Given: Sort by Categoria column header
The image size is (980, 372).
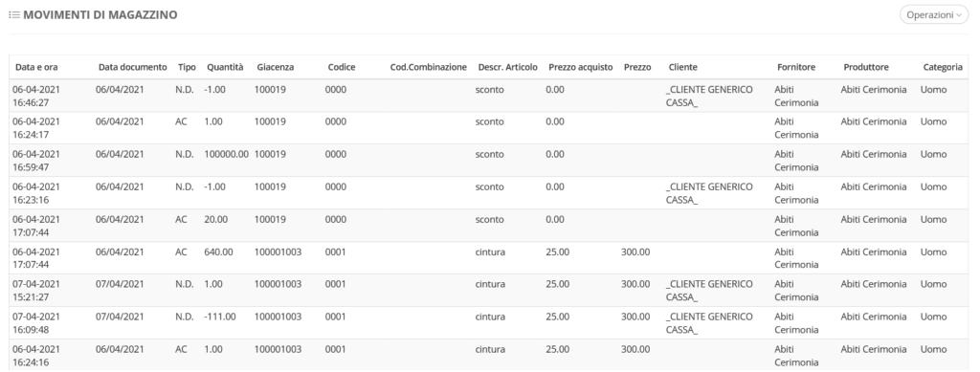Looking at the screenshot, I should pos(943,67).
